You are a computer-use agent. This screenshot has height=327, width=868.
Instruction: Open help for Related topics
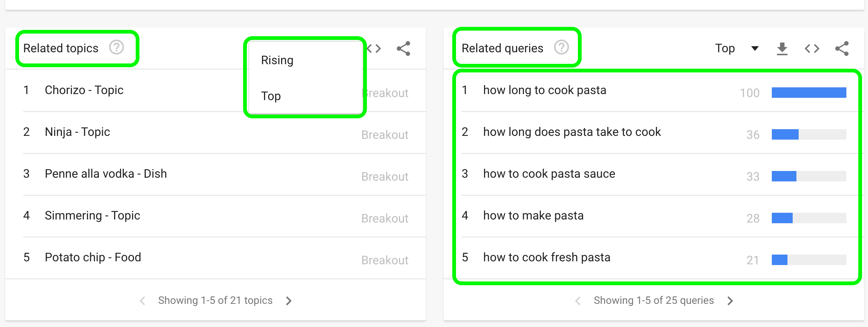(116, 48)
